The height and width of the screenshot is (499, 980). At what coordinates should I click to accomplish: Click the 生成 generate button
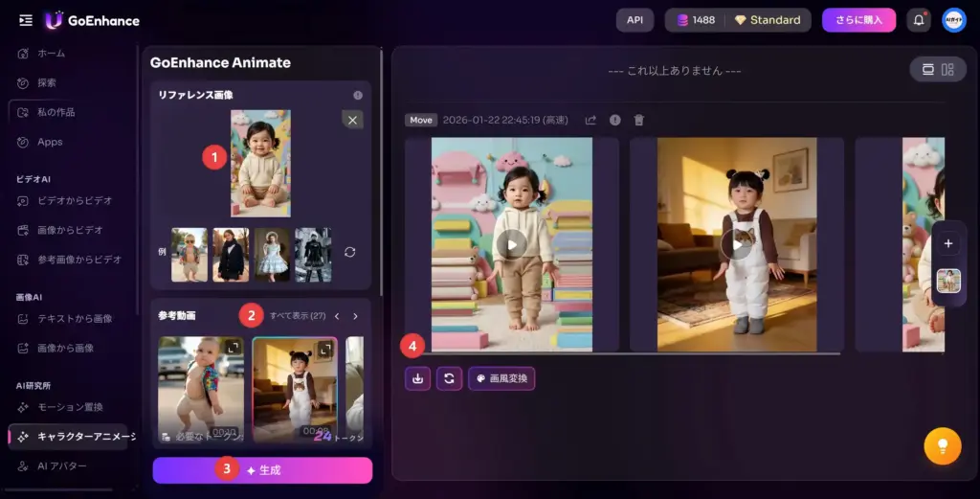[262, 470]
